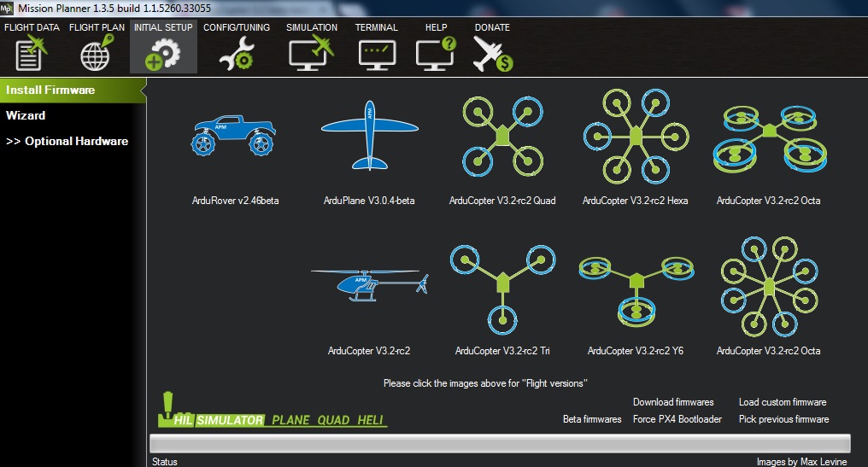The image size is (868, 467).
Task: Open the Flight Plan globe icon
Action: 97,53
